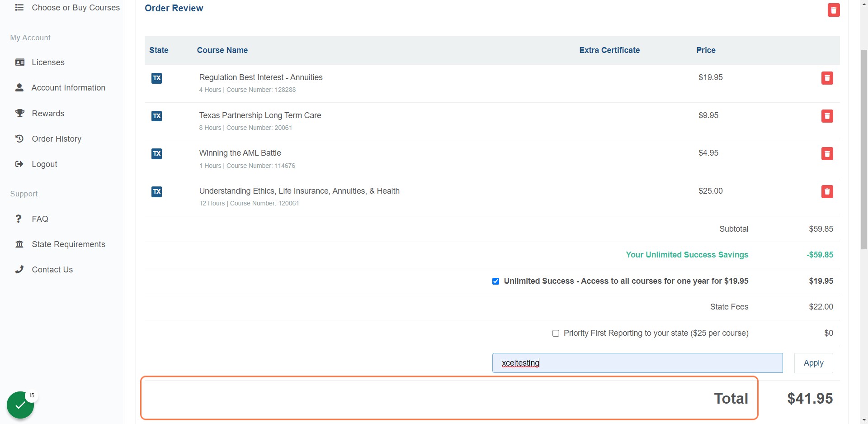Click the Order Review heading
868x424 pixels.
pos(174,8)
